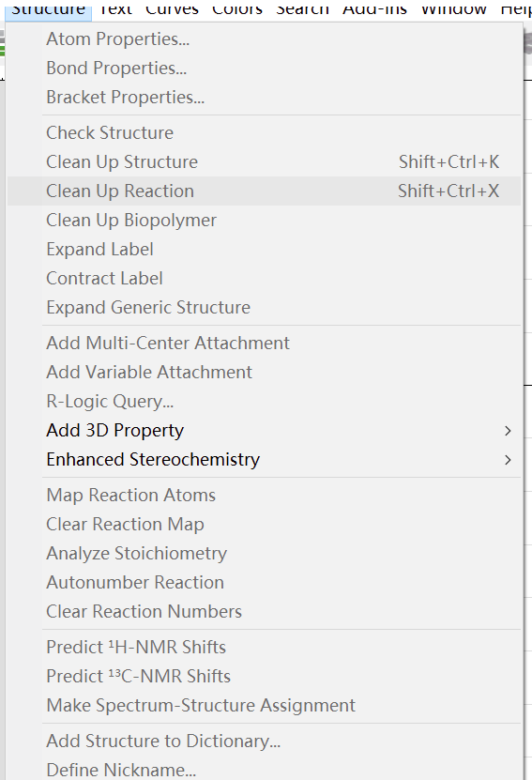The height and width of the screenshot is (780, 532).
Task: Choose Add Multi-Center Attachment
Action: click(264, 343)
